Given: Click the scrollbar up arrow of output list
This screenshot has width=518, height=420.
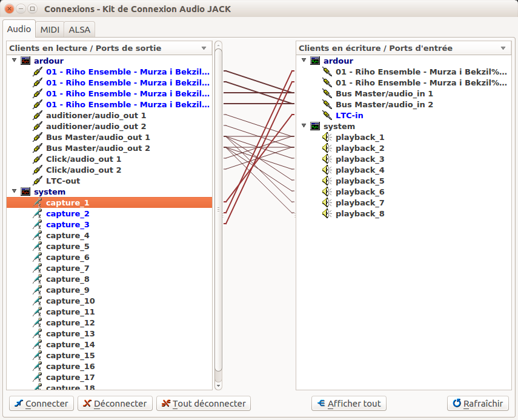Looking at the screenshot, I should click(218, 45).
